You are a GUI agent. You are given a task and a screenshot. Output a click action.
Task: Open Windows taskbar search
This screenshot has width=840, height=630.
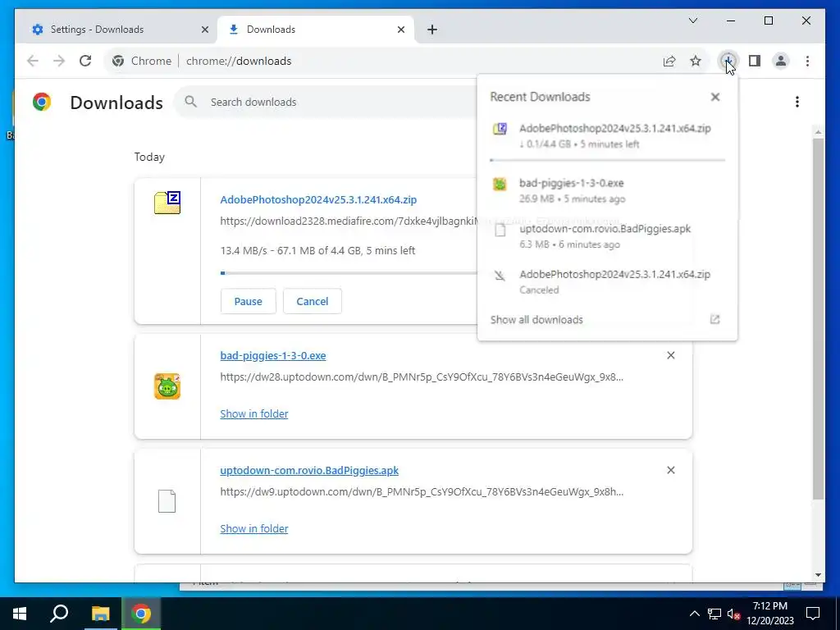coord(59,614)
